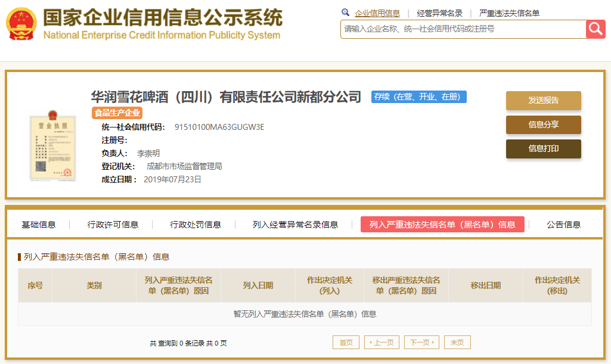Image resolution: width=611 pixels, height=364 pixels.
Task: Click the 序号 column header
Action: [x=35, y=285]
